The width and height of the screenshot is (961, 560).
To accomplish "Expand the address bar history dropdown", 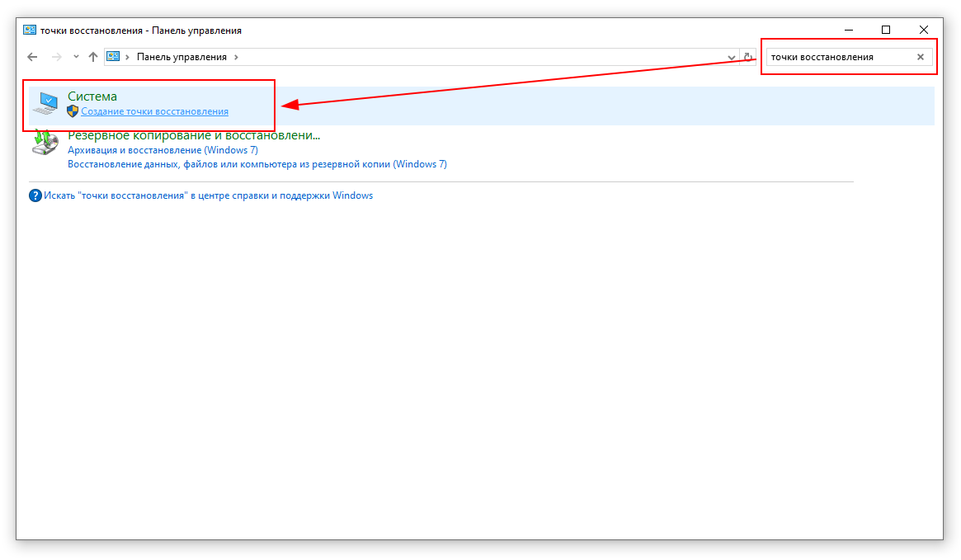I will pos(732,57).
